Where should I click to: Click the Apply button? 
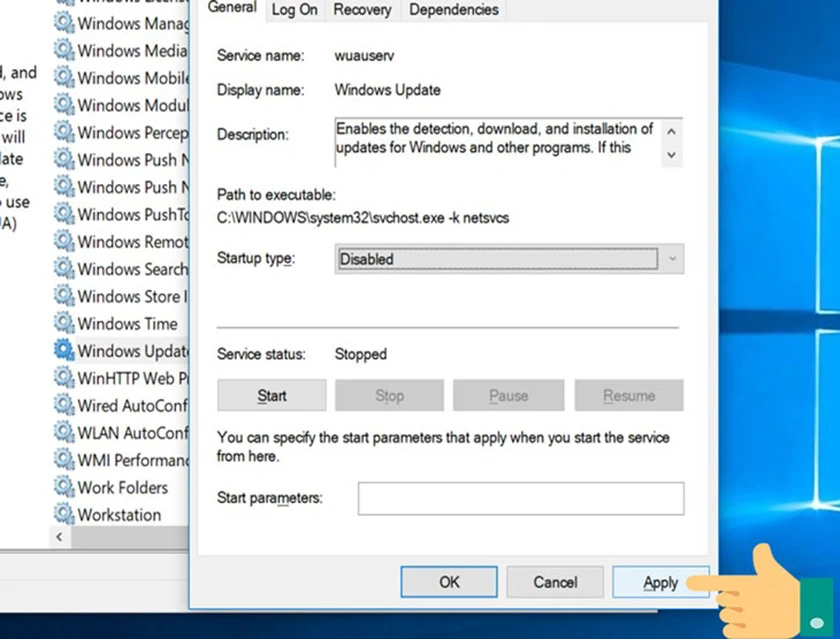661,582
